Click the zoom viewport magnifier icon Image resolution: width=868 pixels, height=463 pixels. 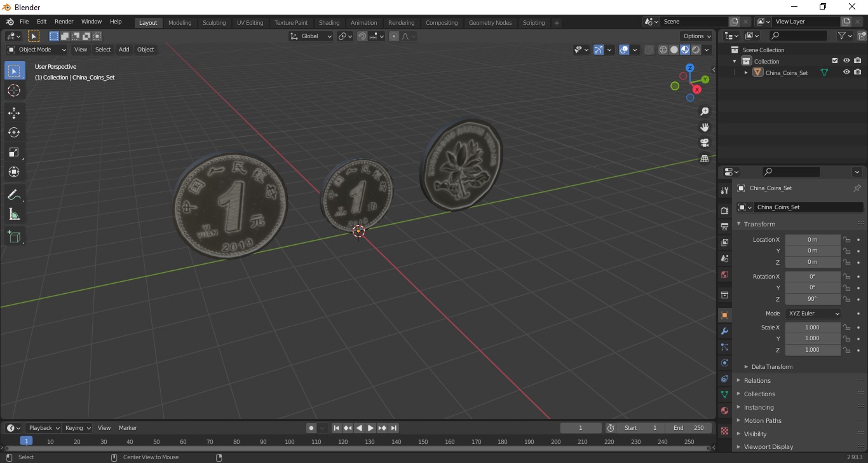pos(704,111)
